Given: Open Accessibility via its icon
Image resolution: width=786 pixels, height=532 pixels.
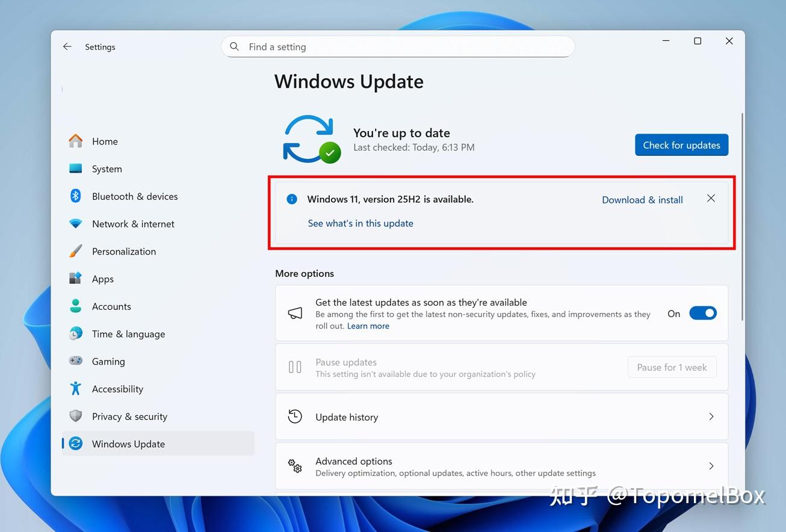Looking at the screenshot, I should [x=75, y=389].
